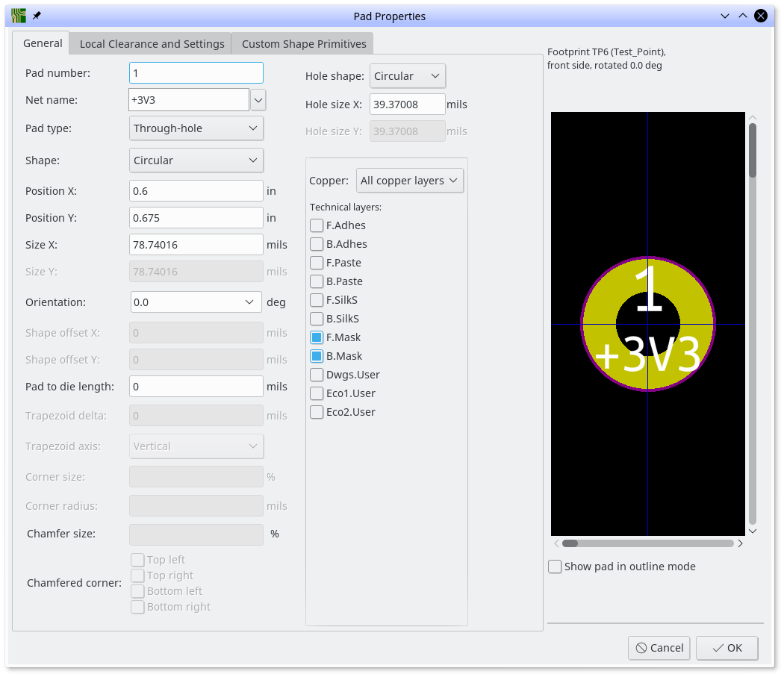The height and width of the screenshot is (677, 784).
Task: Expand the Copper layers dropdown
Action: click(410, 181)
